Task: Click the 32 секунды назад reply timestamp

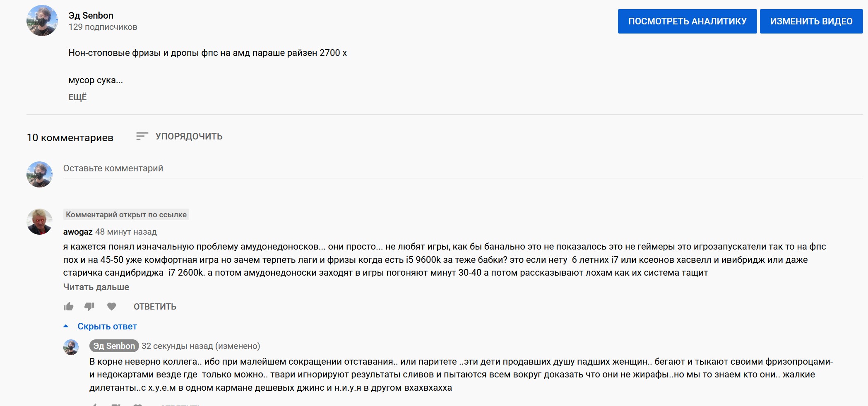Action: [177, 346]
